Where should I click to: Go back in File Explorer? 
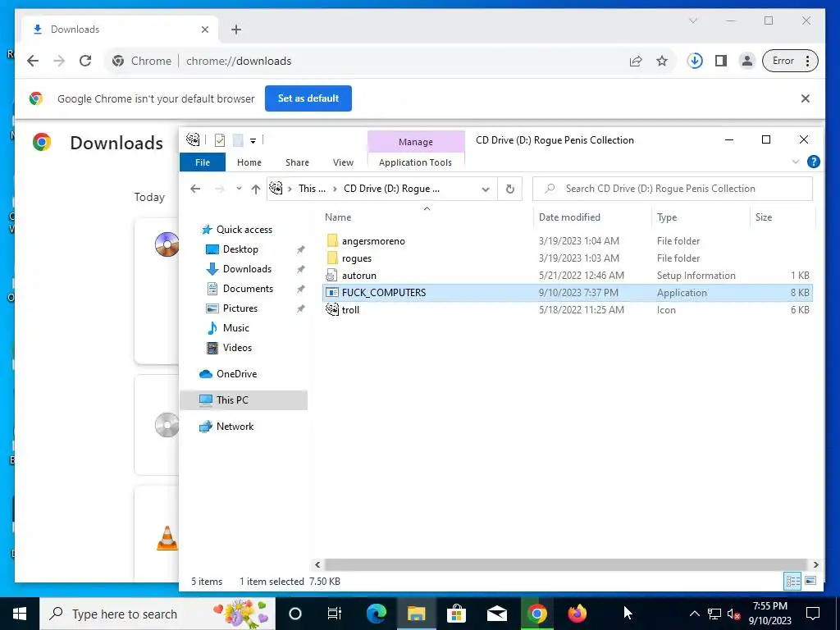(195, 189)
